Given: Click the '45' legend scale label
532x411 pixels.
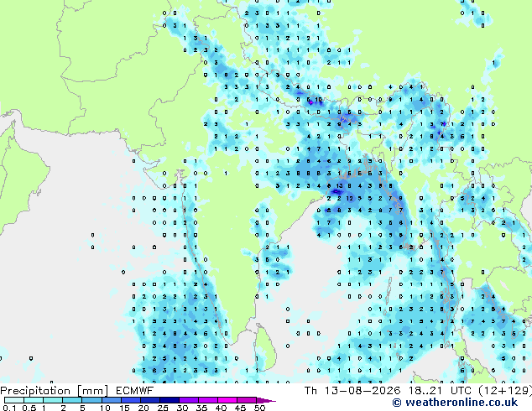Looking at the screenshot, I should [x=240, y=408].
